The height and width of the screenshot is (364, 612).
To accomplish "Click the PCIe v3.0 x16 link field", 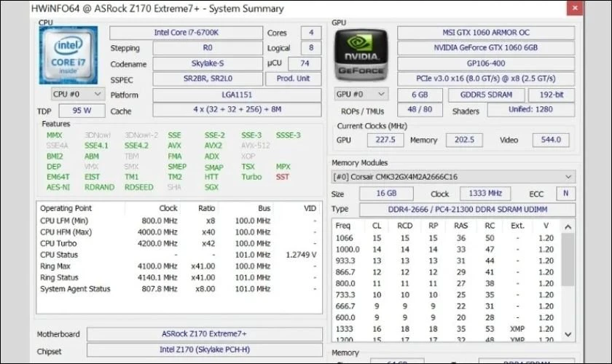I will tap(486, 79).
